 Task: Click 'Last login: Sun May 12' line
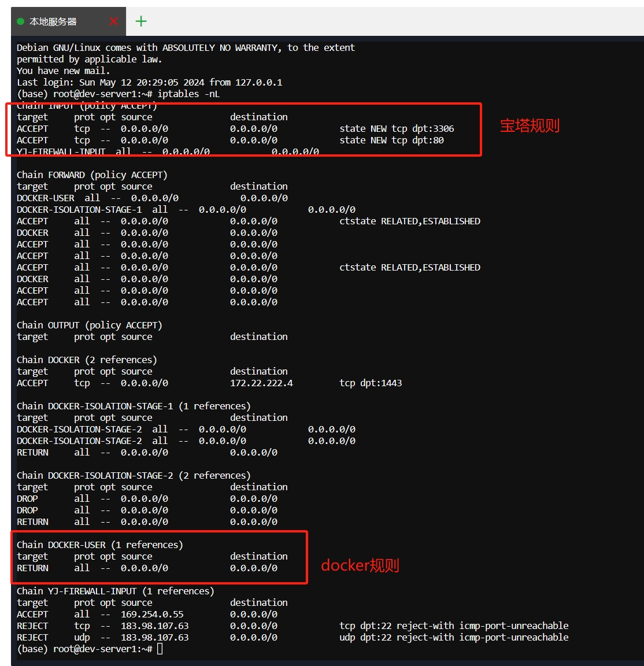tap(150, 83)
